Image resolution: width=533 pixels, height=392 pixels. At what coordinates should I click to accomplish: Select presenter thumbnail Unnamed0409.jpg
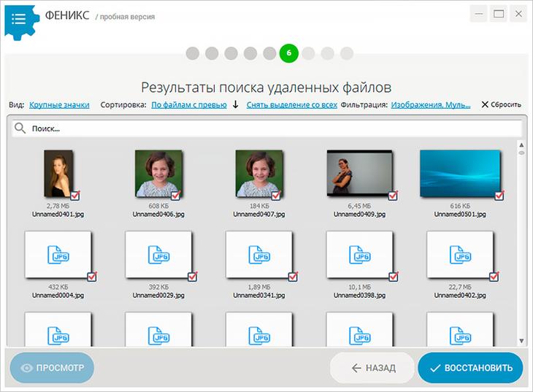(360, 174)
